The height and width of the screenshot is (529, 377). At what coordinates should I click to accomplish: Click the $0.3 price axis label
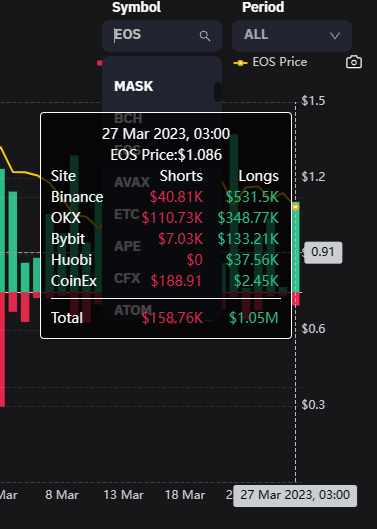(x=313, y=405)
